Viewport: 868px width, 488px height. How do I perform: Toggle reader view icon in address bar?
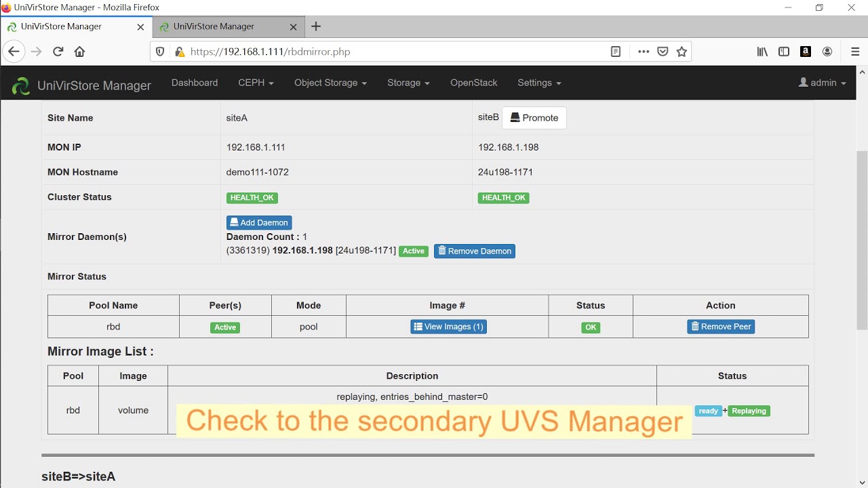tap(616, 52)
